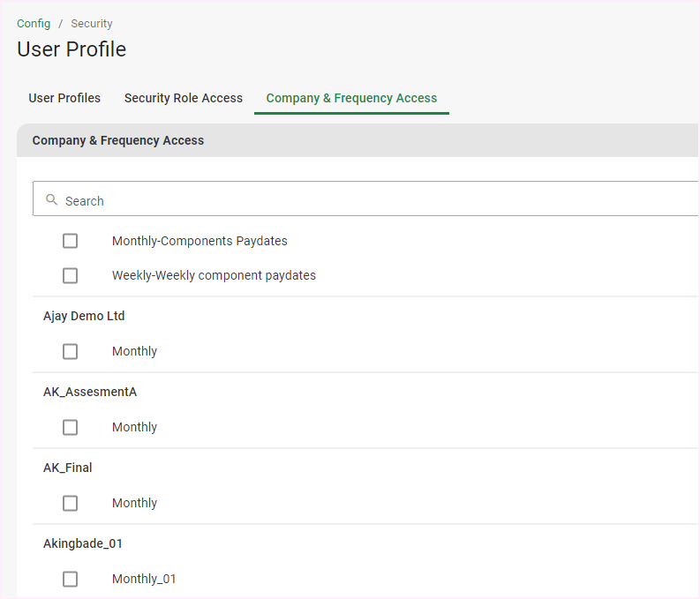Viewport: 700px width, 599px height.
Task: Click the AK_Final company heading
Action: [x=68, y=468]
